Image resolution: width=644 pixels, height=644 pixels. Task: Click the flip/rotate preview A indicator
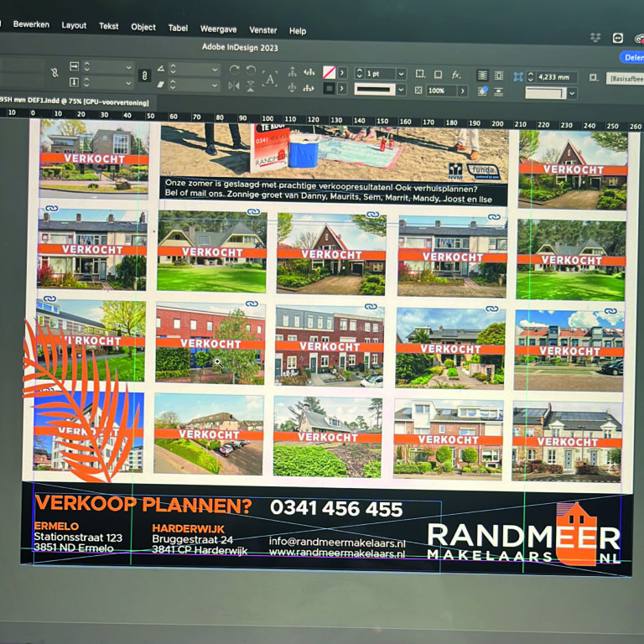[270, 79]
